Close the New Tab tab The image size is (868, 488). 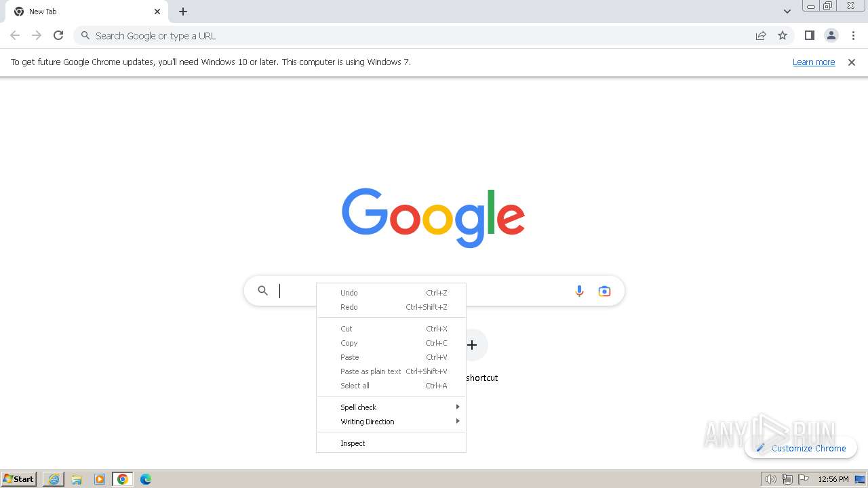157,12
